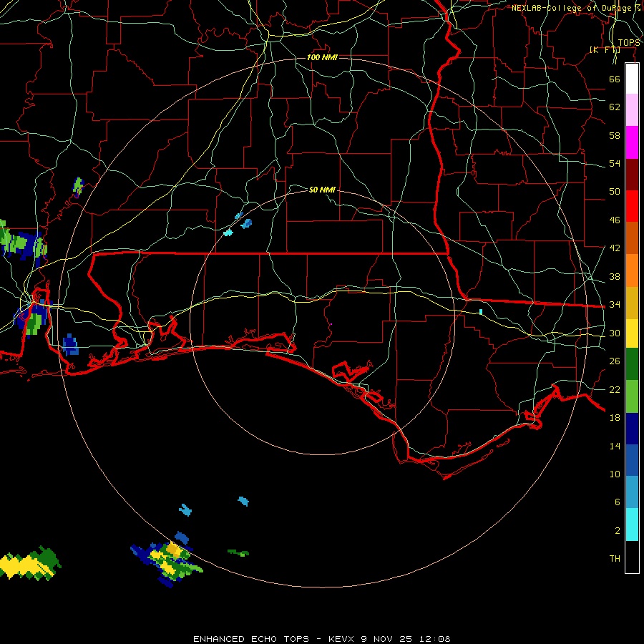Viewport: 644px width, 644px height.
Task: Click the navy blue legend swatch
Action: [x=632, y=429]
